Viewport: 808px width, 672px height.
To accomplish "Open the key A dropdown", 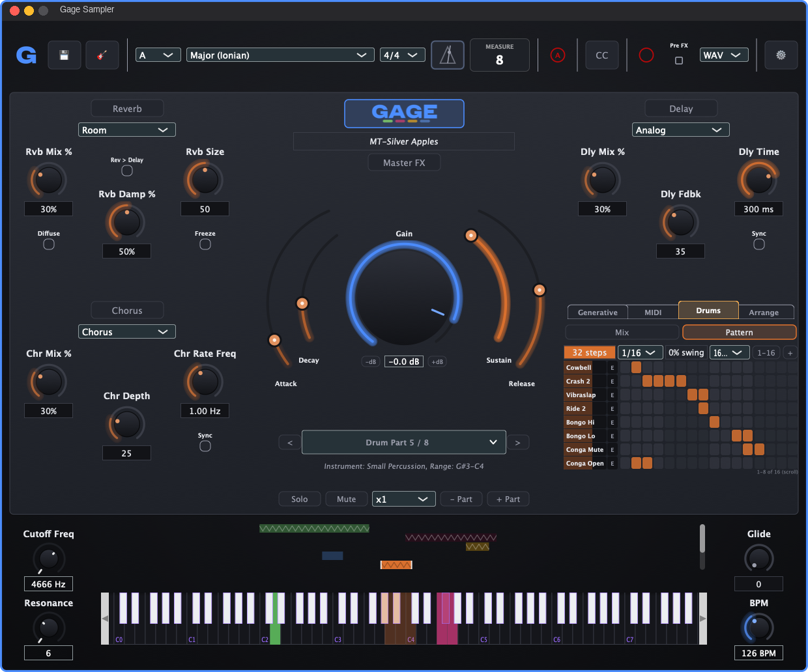I will [158, 55].
